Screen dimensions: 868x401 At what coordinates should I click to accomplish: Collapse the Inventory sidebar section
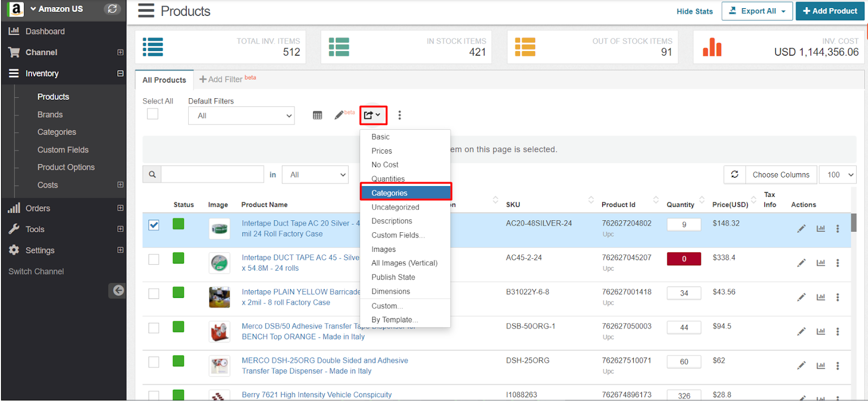(120, 73)
